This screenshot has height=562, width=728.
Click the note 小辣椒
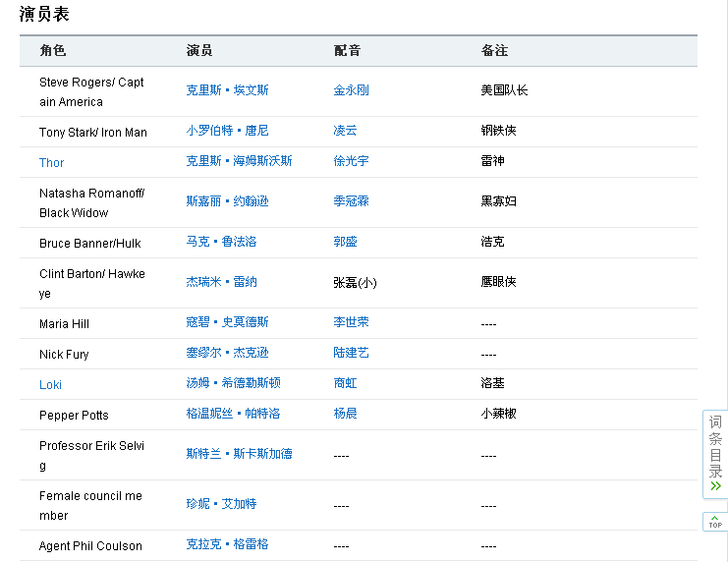pos(499,414)
